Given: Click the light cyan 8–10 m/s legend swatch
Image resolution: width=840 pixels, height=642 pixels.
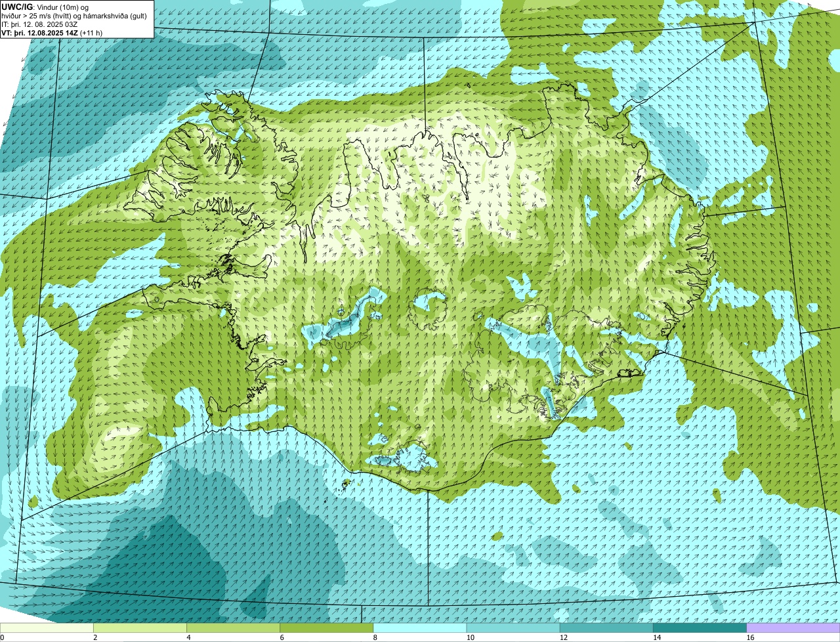Looking at the screenshot, I should (420, 628).
